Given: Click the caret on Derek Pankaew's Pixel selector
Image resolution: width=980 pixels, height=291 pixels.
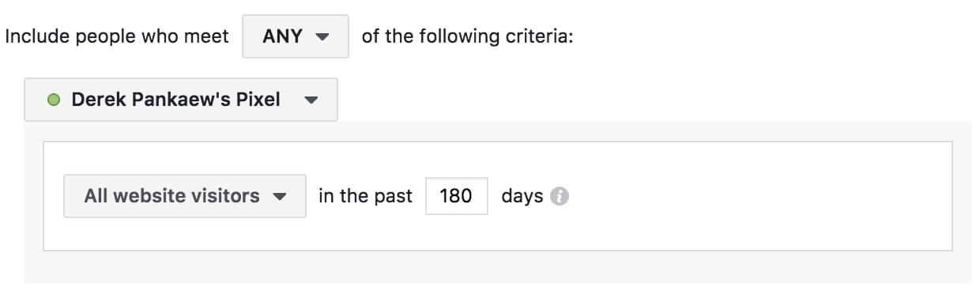Looking at the screenshot, I should (x=311, y=100).
